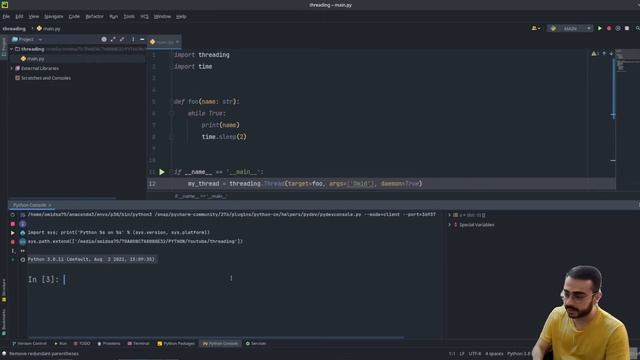Toggle the Structure side stripe button
640x360 pixels.
tap(4, 290)
